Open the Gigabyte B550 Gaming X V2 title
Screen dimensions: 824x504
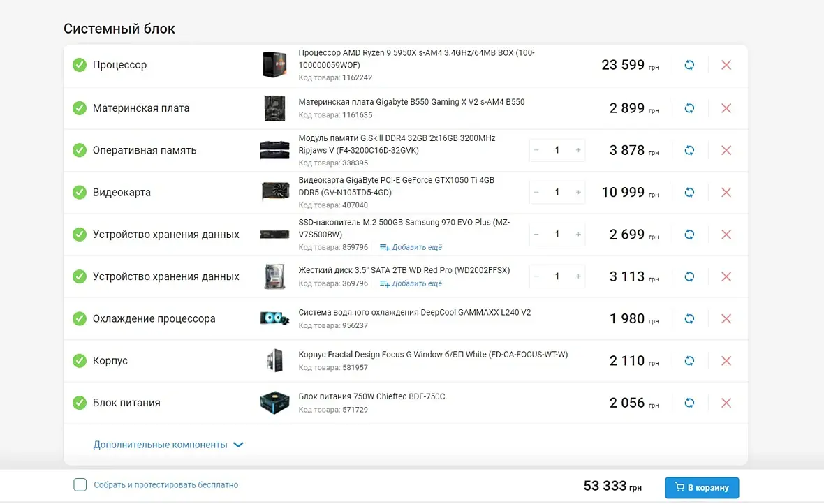point(411,102)
